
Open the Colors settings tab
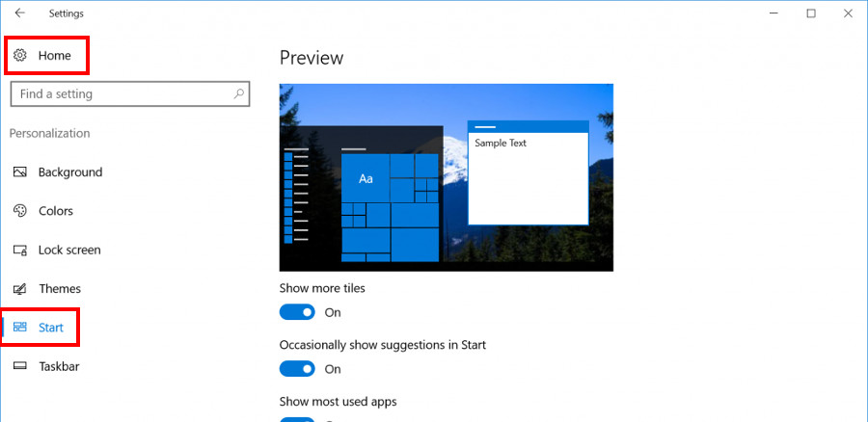tap(56, 211)
